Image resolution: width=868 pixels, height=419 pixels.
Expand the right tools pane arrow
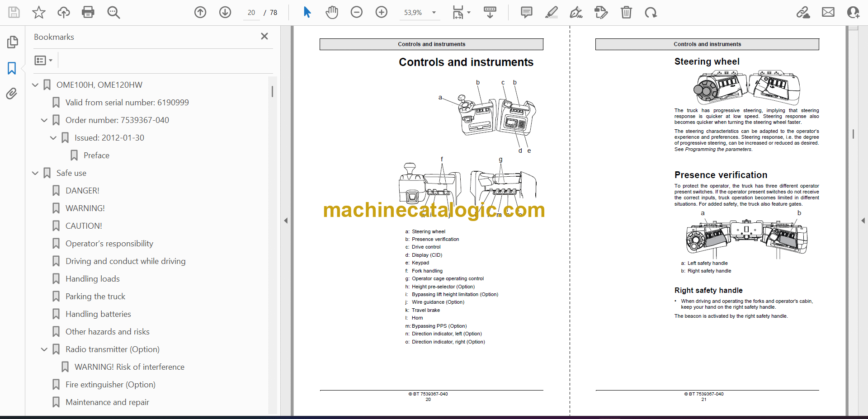(x=863, y=221)
